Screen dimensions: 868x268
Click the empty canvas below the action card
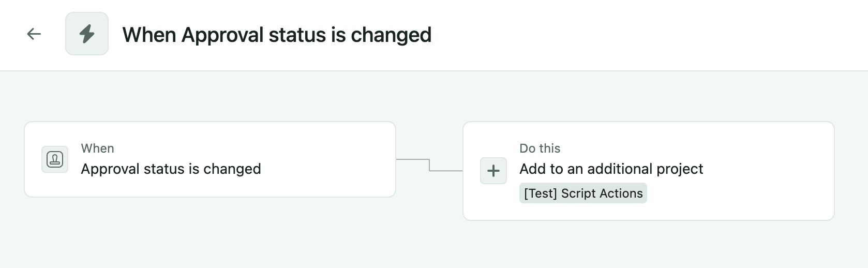click(648, 244)
